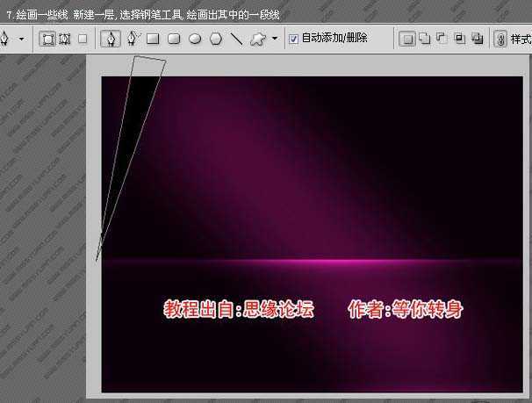Select the Polygon shape tool

pyautogui.click(x=216, y=39)
